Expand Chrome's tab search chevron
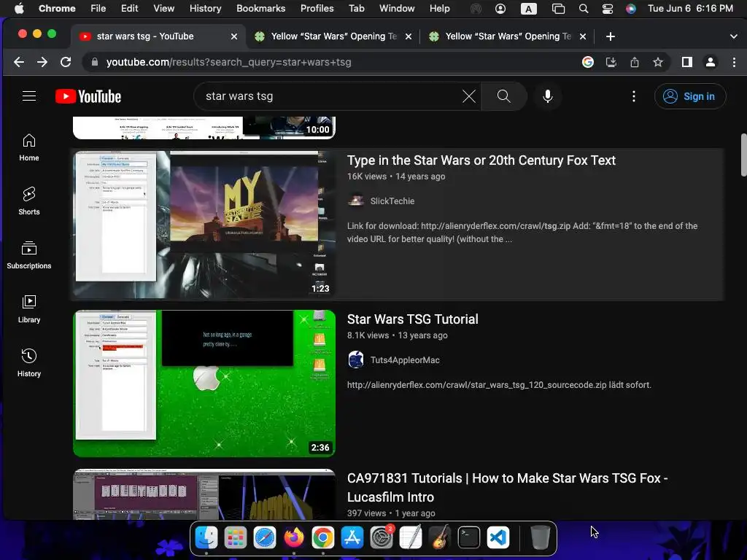Image resolution: width=747 pixels, height=560 pixels. pos(734,36)
